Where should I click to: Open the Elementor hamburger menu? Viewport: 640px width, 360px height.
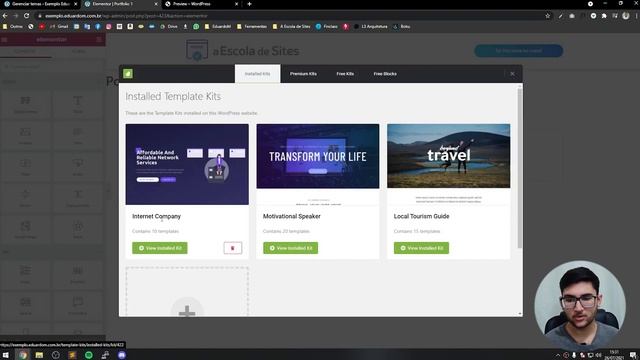[x=4, y=40]
